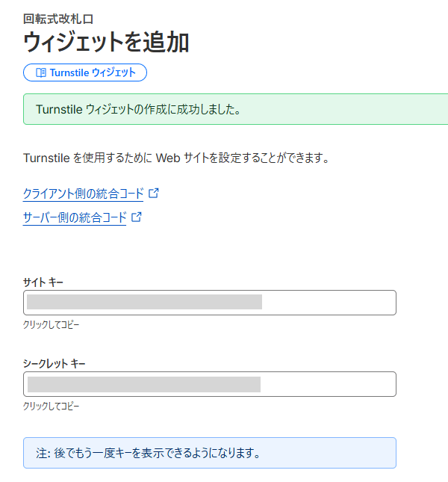The height and width of the screenshot is (482, 448).
Task: Click the redacted gray site key value
Action: tap(144, 302)
